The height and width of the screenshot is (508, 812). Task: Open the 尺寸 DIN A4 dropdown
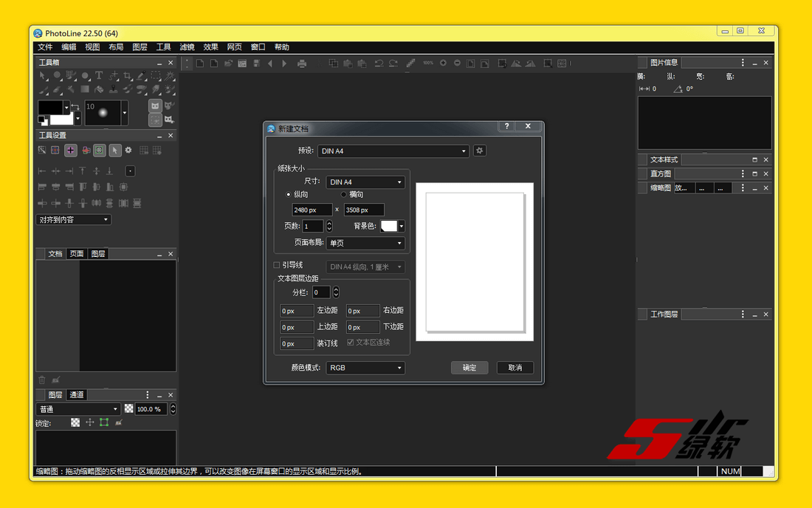[365, 182]
